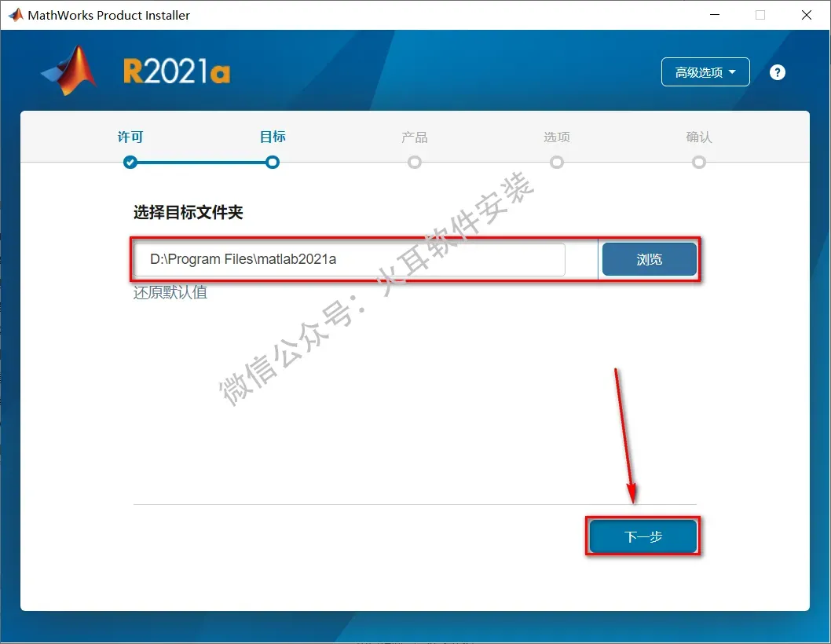Screen dimensions: 831x644
Task: Close the MathWorks Product Installer window
Action: (806, 15)
